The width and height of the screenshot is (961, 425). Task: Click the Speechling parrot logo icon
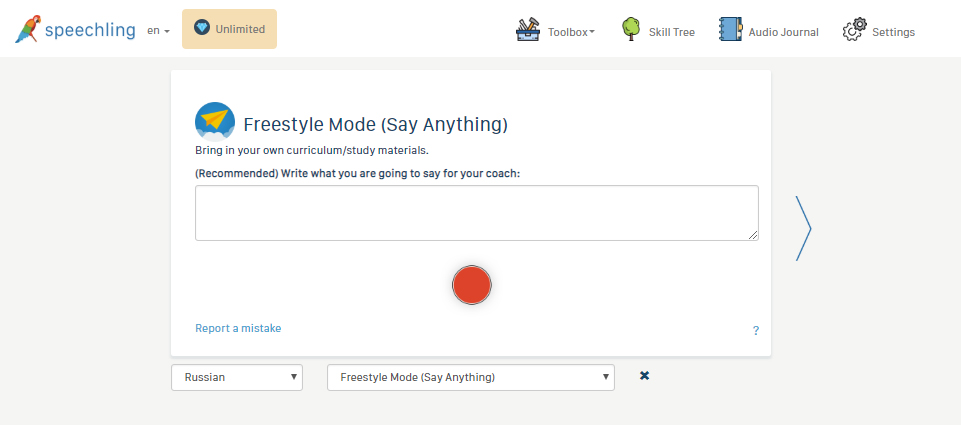[28, 29]
